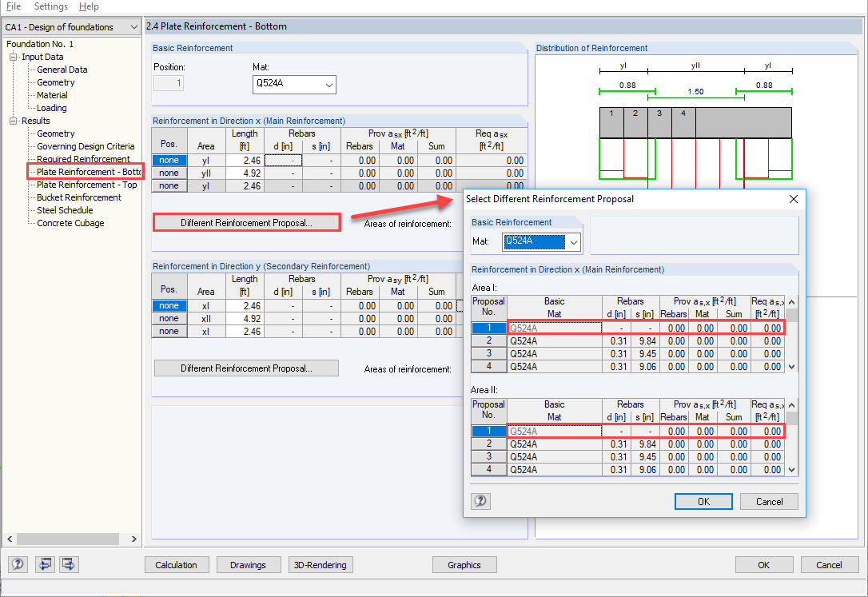868x597 pixels.
Task: Click the main window OK button
Action: (x=763, y=564)
